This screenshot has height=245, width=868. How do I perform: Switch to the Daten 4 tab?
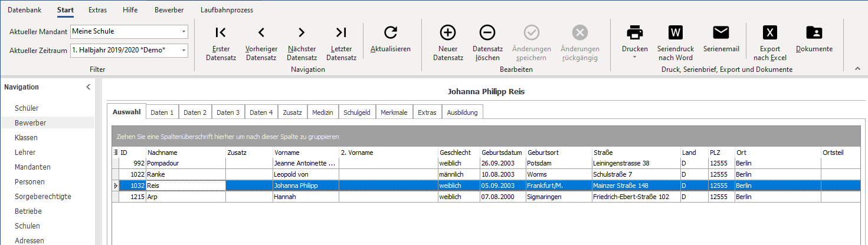tap(261, 112)
